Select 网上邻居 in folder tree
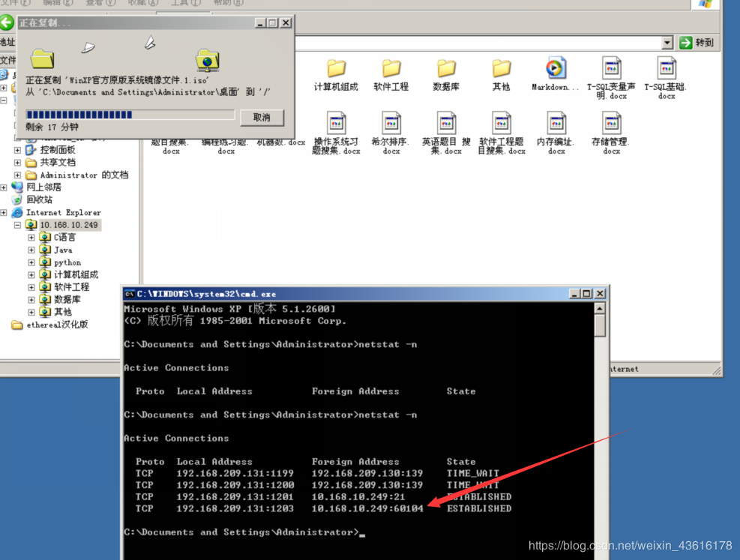The width and height of the screenshot is (740, 560). click(43, 187)
